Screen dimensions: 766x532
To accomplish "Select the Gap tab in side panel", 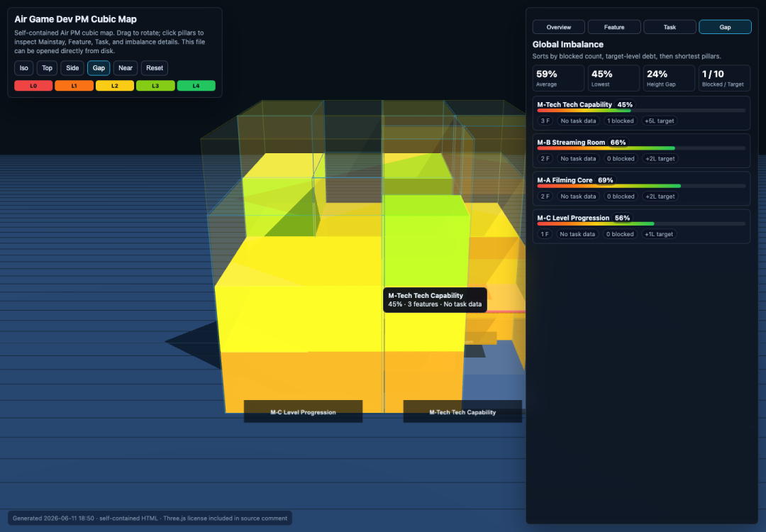I will tap(725, 27).
